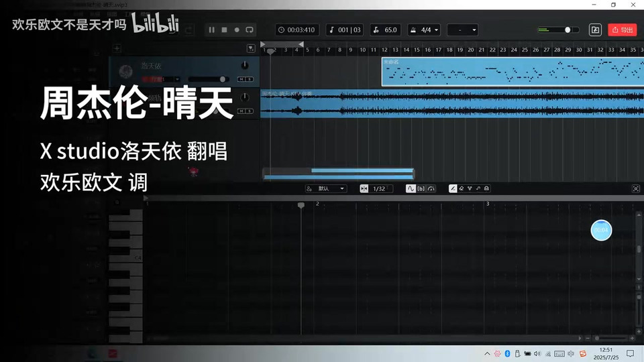Click the loop range start marker
The width and height of the screenshot is (644, 362).
pyautogui.click(x=263, y=44)
